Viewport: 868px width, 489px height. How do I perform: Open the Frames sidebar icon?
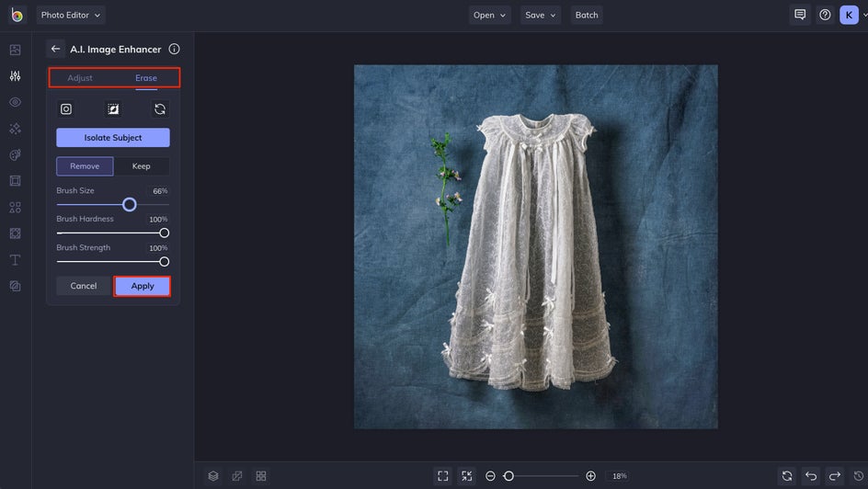click(16, 181)
